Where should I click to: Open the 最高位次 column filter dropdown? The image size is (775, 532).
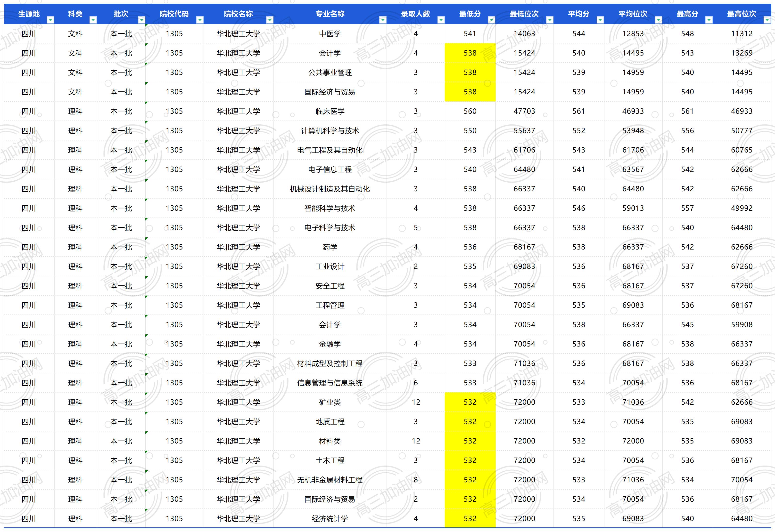(767, 20)
